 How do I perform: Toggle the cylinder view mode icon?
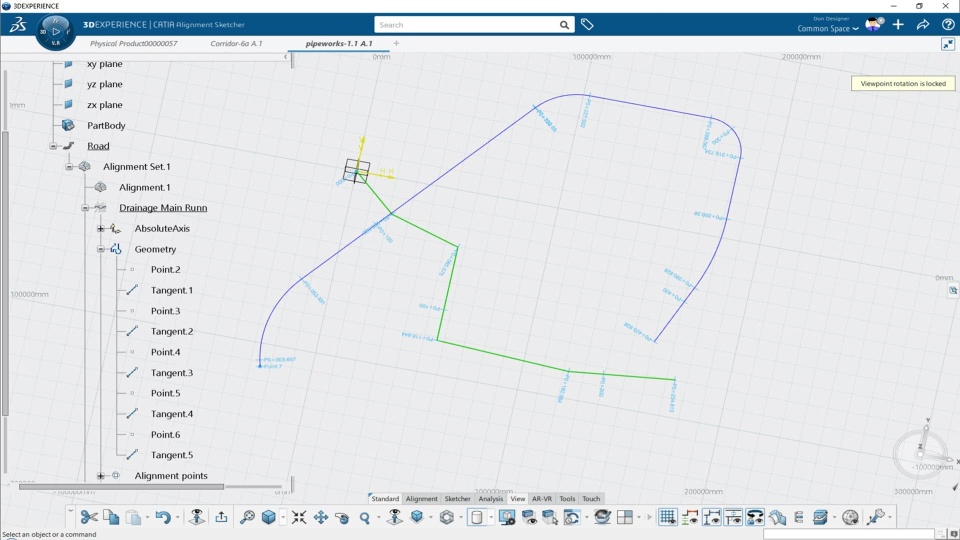pos(476,517)
